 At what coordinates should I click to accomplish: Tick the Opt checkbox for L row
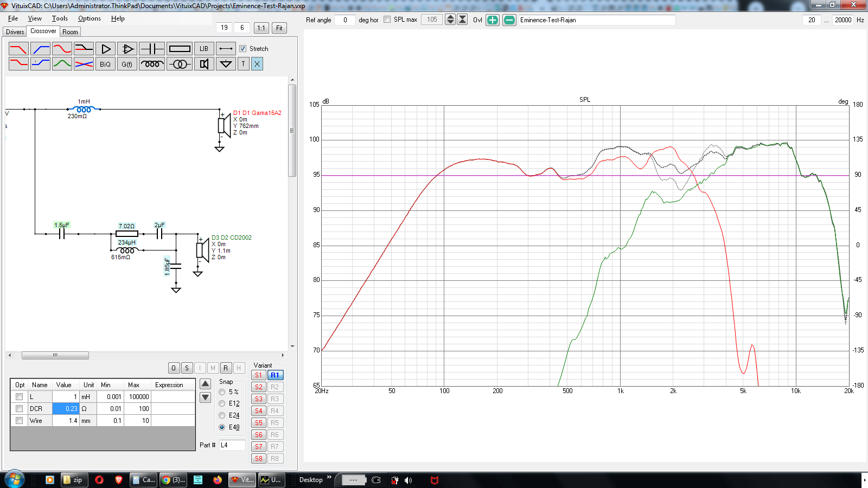pyautogui.click(x=20, y=397)
